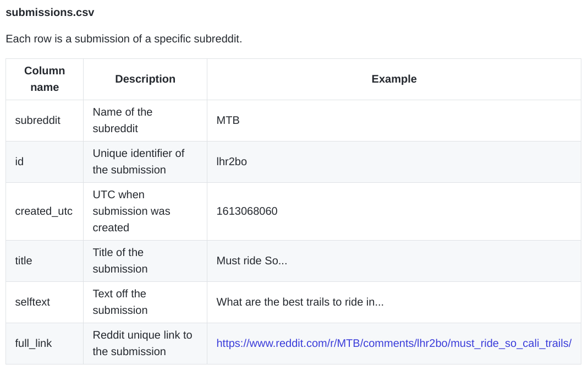Click the "Column name" table header

pyautogui.click(x=45, y=79)
